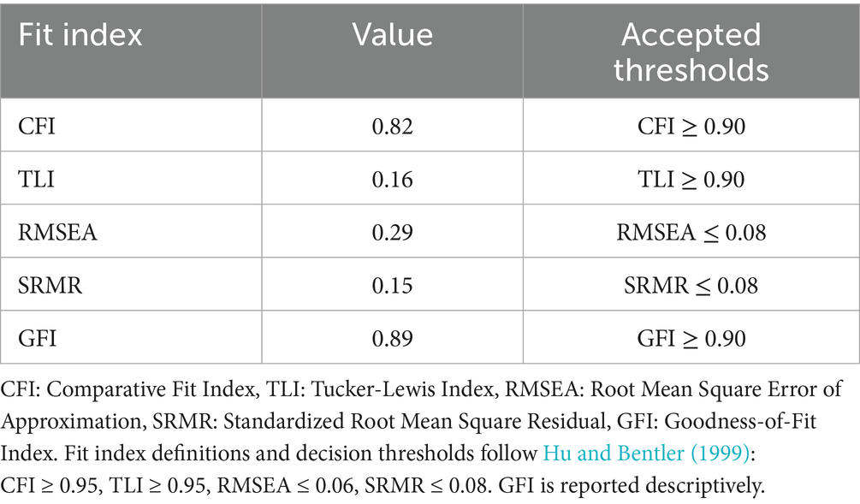860x504 pixels.
Task: Click the threshold cell "SRMR ≤ 0.08"
Action: coord(691,285)
